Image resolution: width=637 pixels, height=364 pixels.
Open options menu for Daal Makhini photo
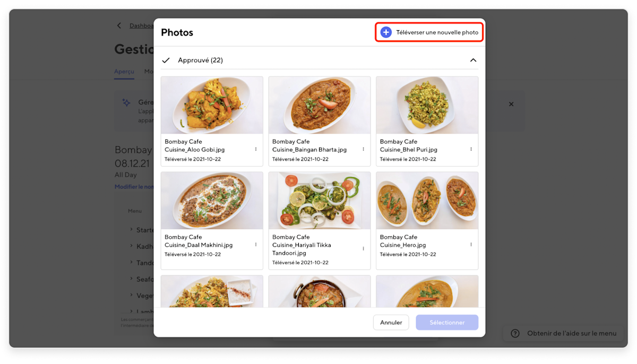coord(256,245)
